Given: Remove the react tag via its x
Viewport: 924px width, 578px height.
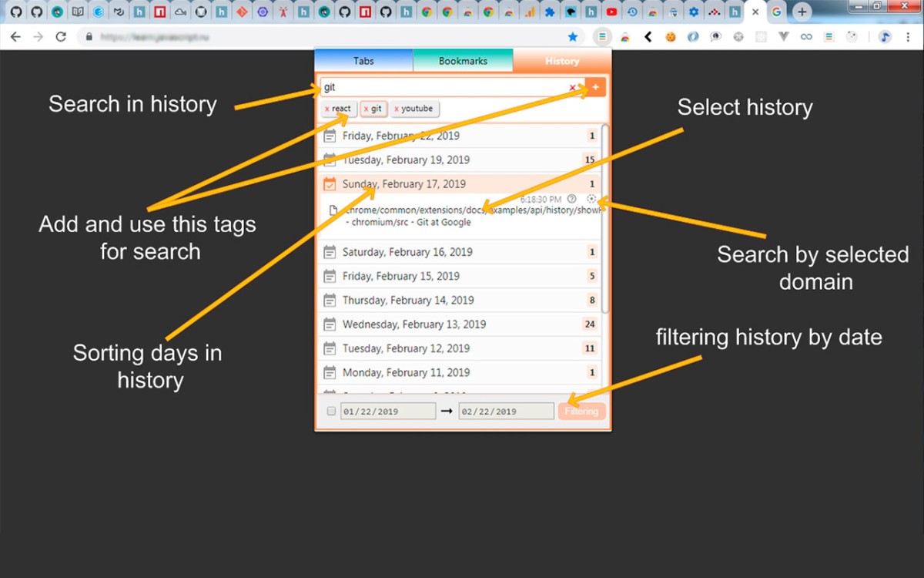Looking at the screenshot, I should 327,109.
